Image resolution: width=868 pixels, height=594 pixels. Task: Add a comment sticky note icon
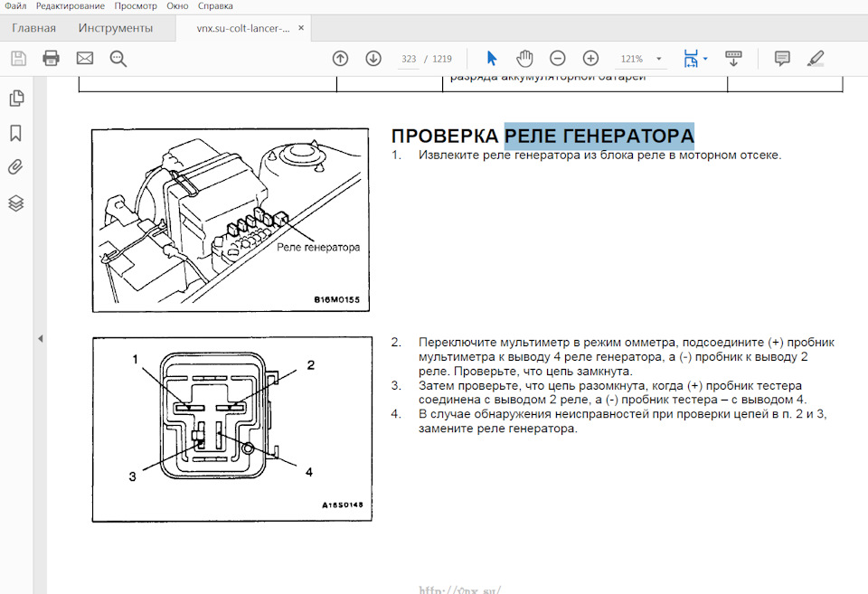782,58
